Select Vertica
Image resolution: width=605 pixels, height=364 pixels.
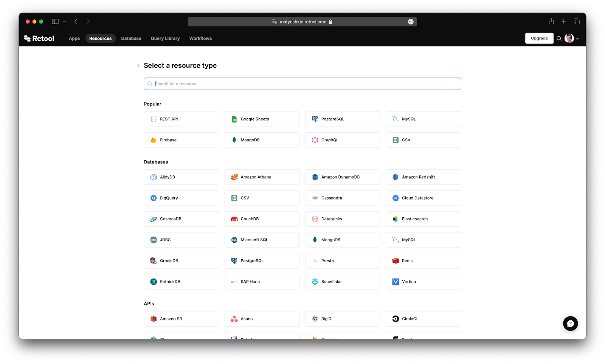(x=423, y=282)
